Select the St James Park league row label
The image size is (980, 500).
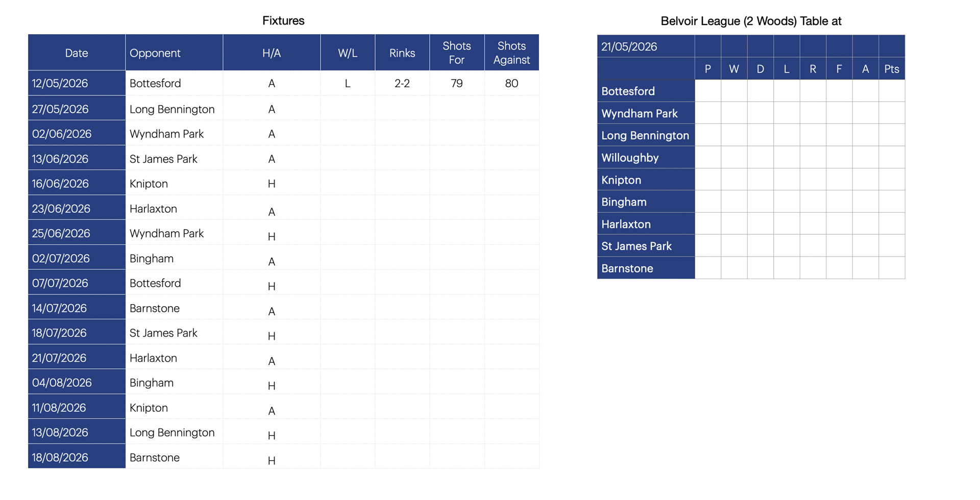(646, 246)
